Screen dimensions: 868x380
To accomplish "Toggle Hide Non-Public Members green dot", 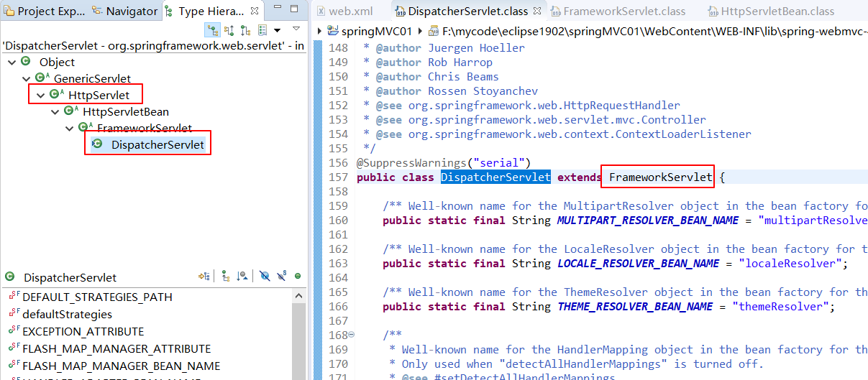I will tap(297, 276).
